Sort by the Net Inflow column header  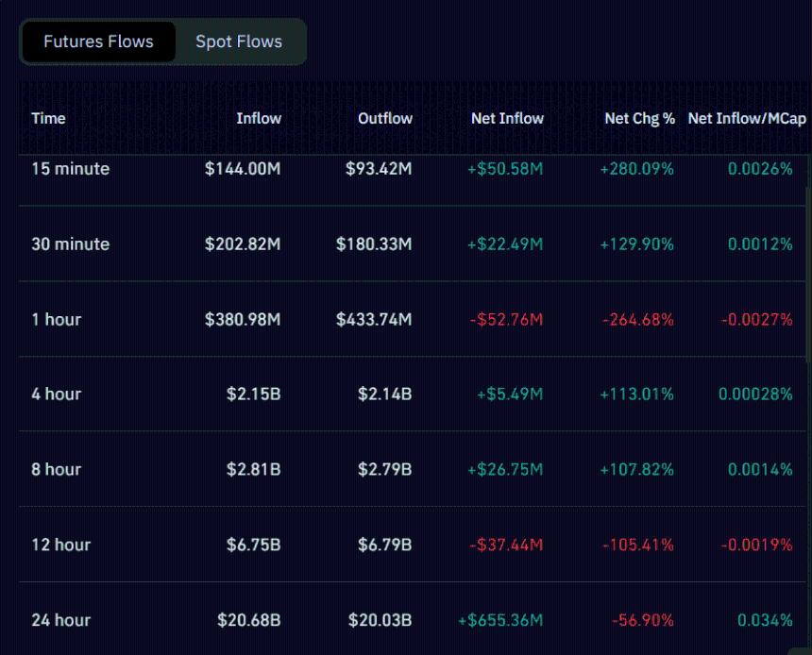(x=508, y=119)
